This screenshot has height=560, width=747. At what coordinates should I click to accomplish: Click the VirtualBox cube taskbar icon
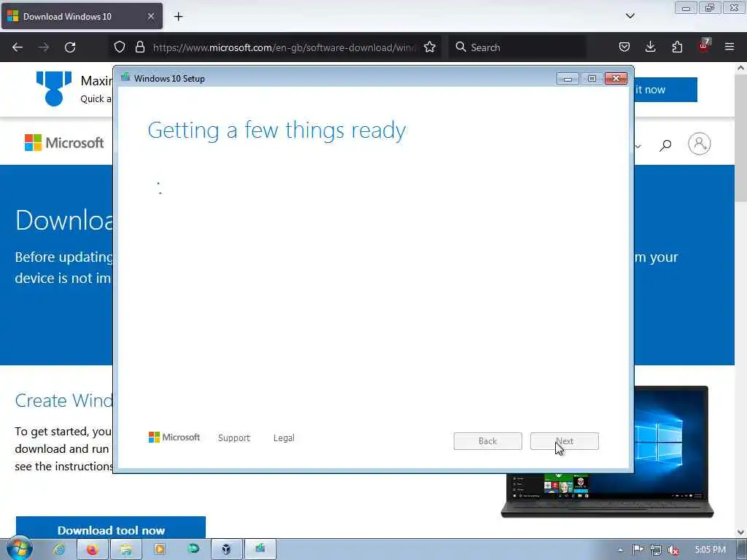pyautogui.click(x=226, y=549)
